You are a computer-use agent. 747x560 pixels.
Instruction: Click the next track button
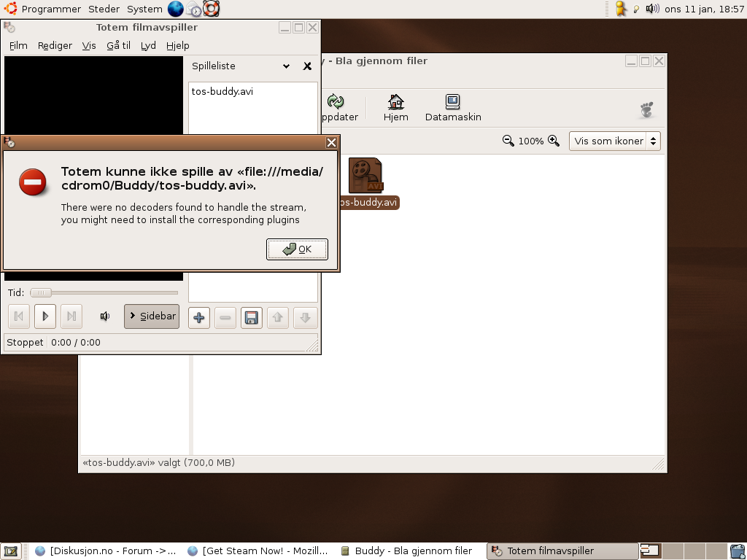(71, 316)
